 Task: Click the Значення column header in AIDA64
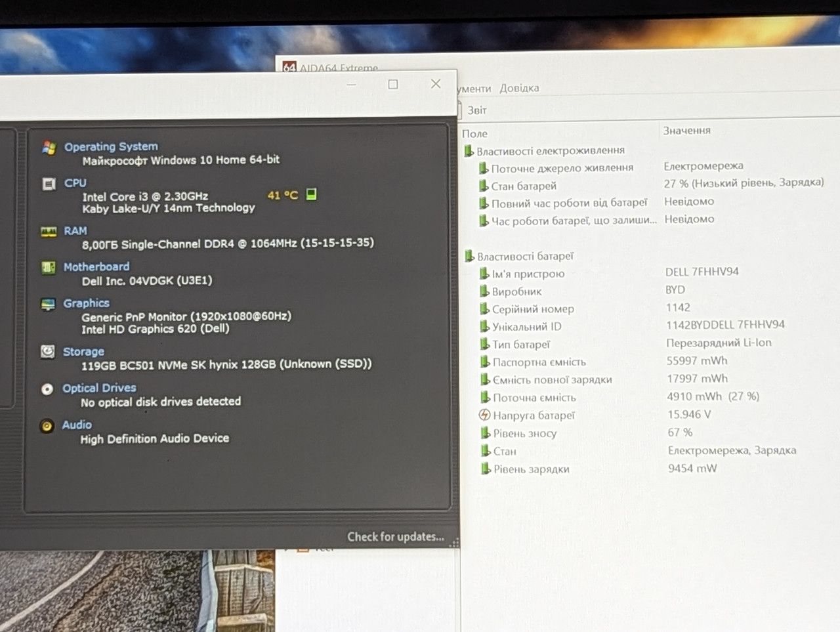tap(687, 131)
